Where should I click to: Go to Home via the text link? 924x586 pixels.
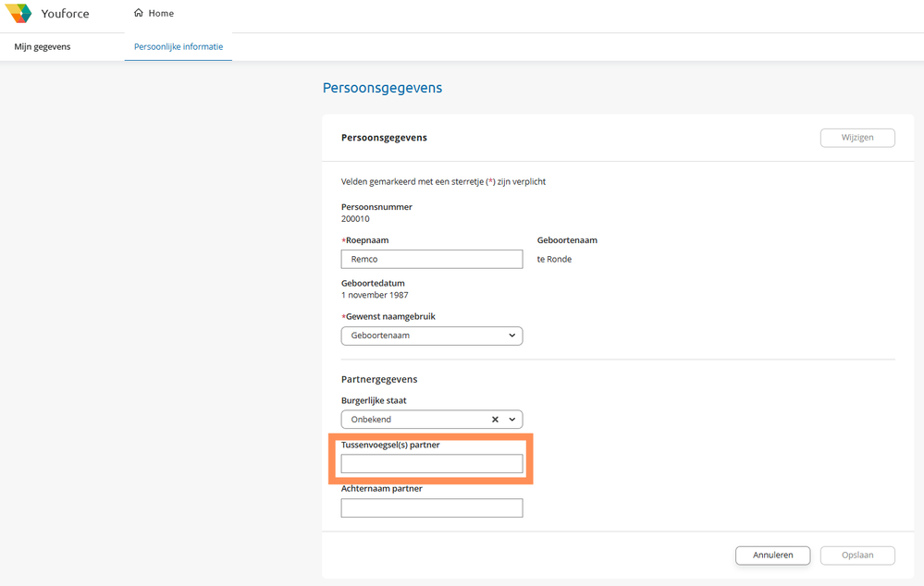[161, 14]
